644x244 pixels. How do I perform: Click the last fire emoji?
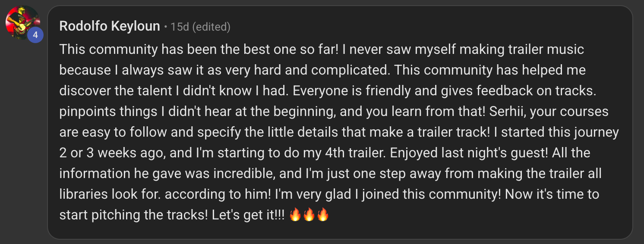323,215
